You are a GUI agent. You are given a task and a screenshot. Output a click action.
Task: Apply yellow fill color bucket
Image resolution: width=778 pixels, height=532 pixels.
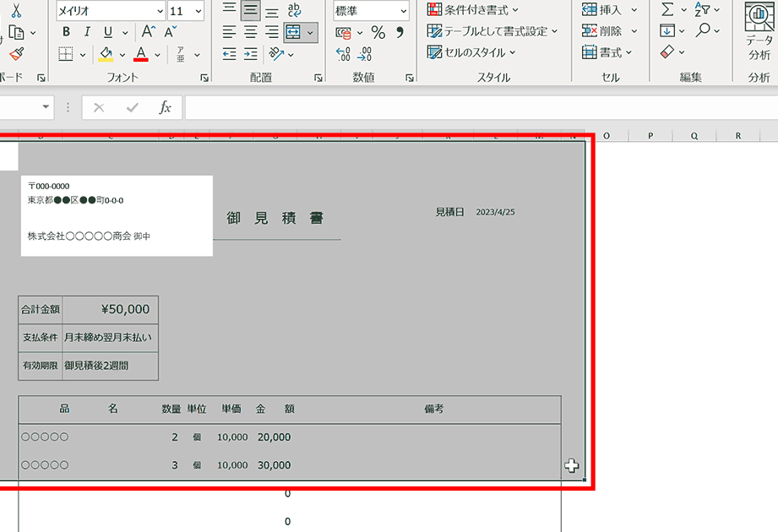[106, 54]
